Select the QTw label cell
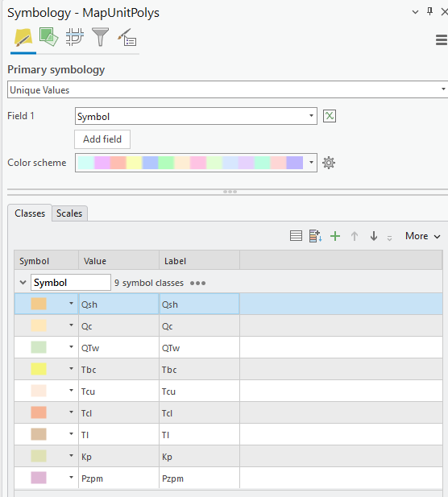This screenshot has height=497, width=448. [200, 348]
